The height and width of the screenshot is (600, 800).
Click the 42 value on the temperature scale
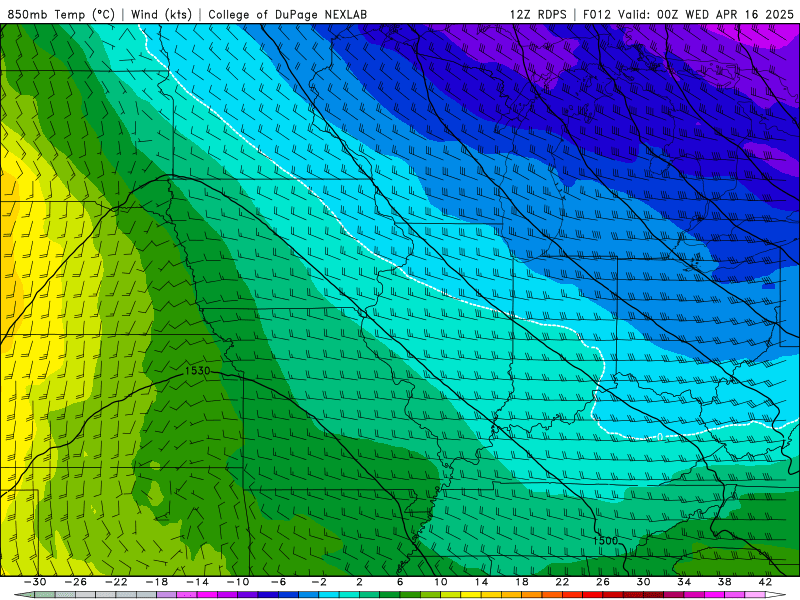click(x=765, y=582)
